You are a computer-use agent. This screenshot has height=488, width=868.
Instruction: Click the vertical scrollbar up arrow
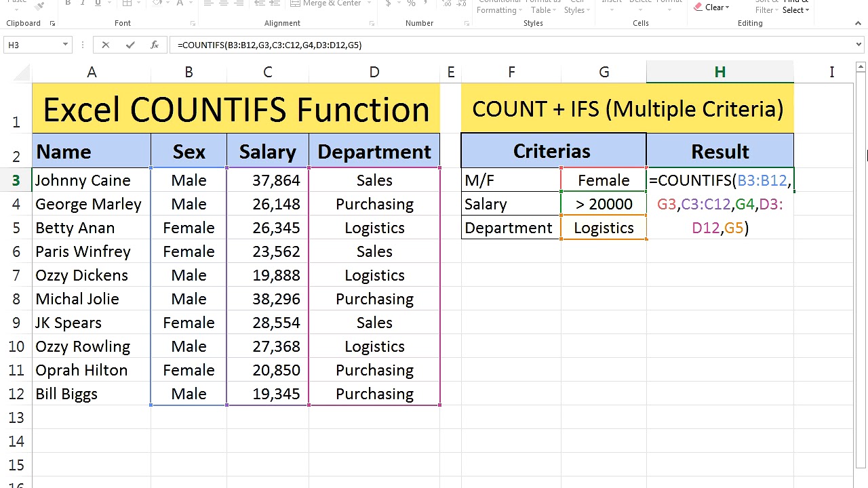[x=861, y=66]
